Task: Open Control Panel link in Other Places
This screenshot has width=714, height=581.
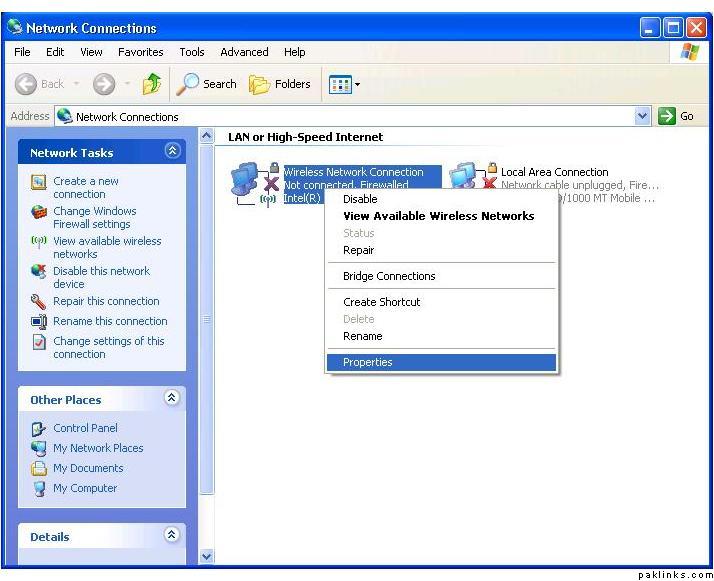Action: tap(85, 428)
